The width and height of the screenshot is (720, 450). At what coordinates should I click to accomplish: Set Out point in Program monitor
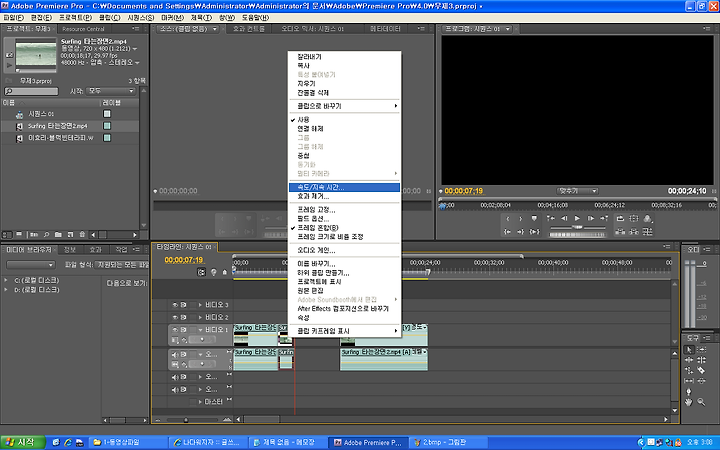(x=521, y=219)
